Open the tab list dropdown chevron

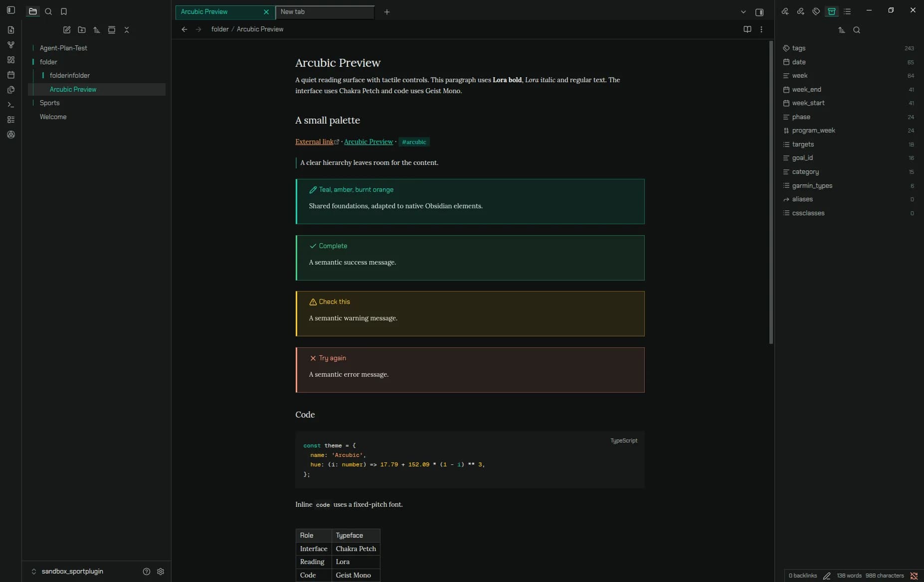(x=743, y=12)
